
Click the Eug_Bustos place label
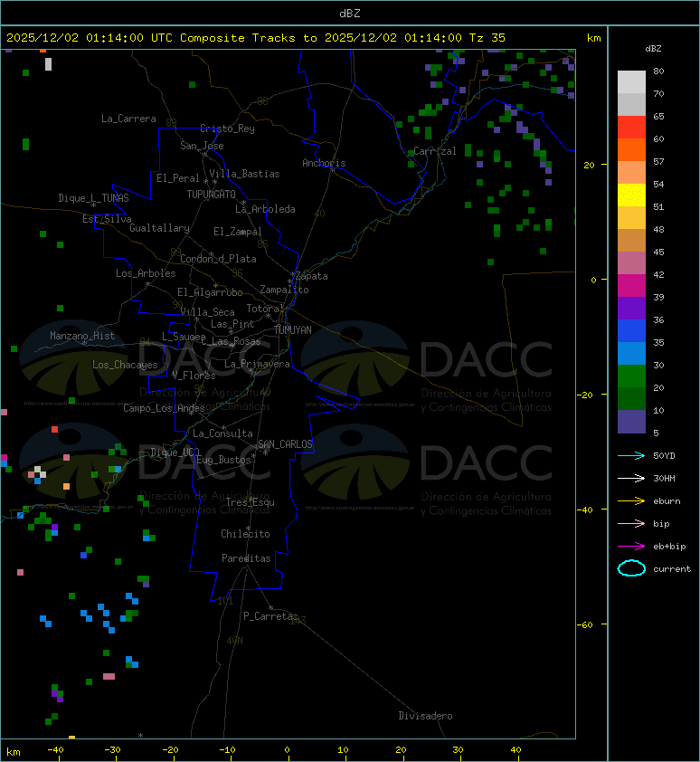tap(223, 460)
